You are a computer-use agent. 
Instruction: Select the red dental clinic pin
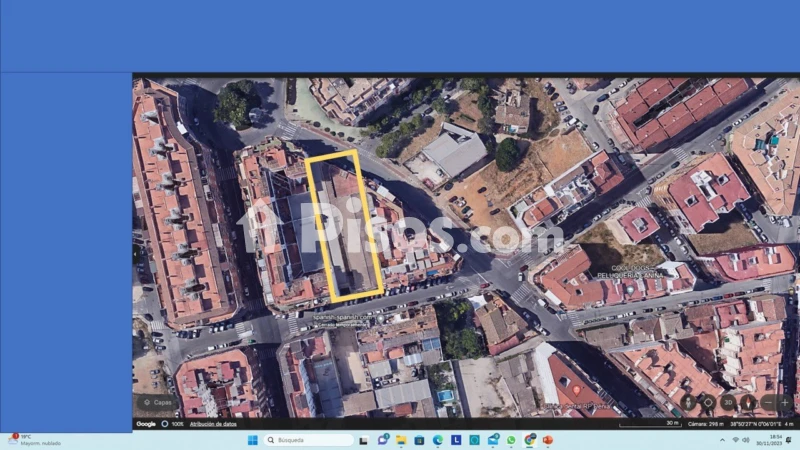pos(576,391)
